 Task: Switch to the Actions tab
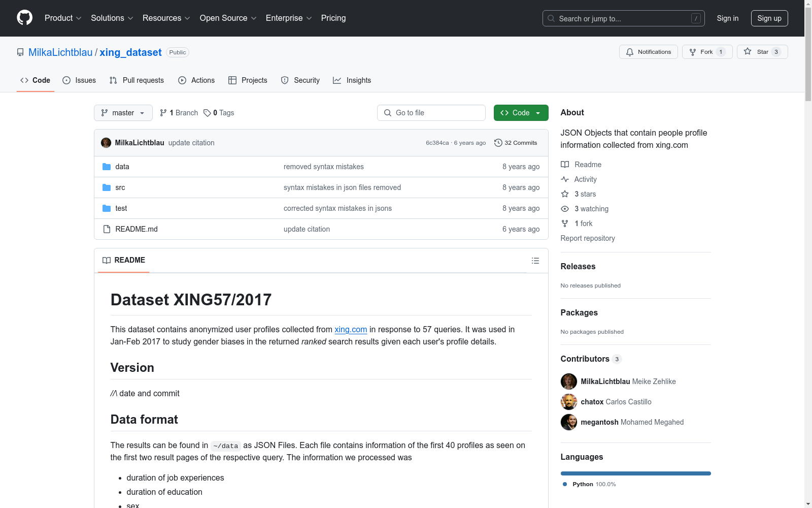[196, 80]
